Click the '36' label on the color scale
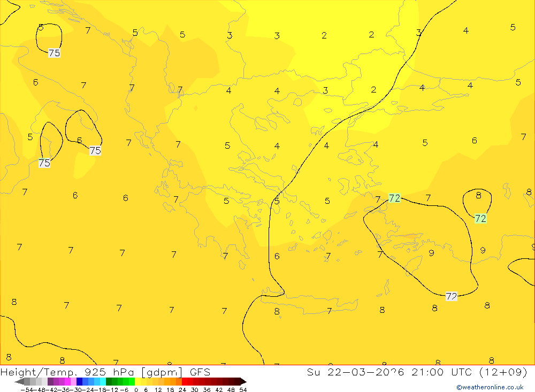535x392 pixels. coord(207,390)
